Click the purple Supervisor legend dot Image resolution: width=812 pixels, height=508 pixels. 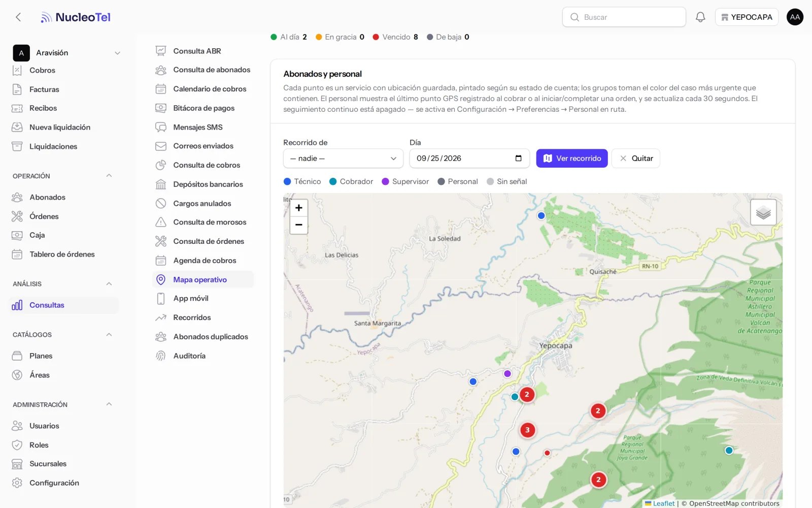pyautogui.click(x=385, y=181)
